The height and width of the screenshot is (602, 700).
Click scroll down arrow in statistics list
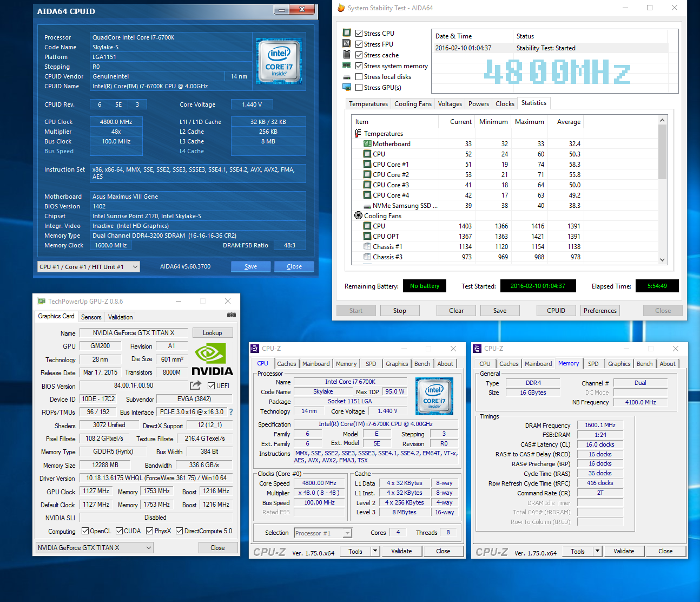point(662,259)
